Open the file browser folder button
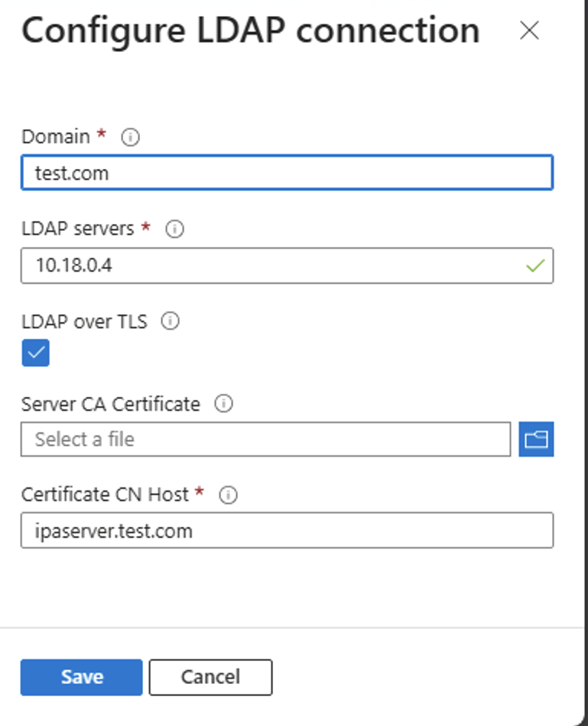 [x=536, y=439]
